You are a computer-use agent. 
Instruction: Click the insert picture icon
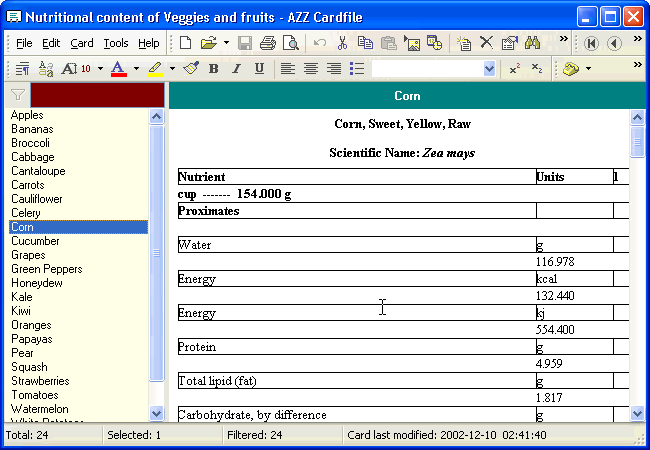[412, 43]
